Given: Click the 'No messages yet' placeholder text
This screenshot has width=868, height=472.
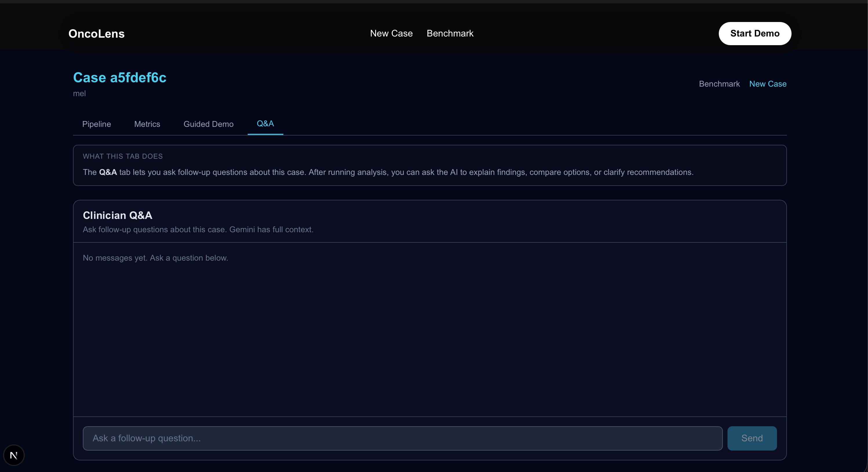Looking at the screenshot, I should [x=155, y=258].
